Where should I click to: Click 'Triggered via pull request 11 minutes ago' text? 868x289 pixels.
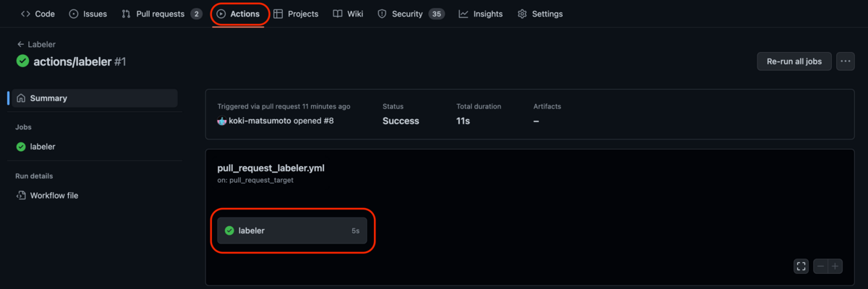[284, 106]
